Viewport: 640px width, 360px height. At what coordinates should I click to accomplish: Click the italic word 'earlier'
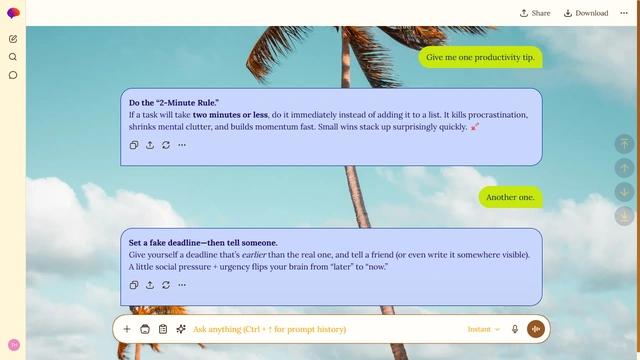[254, 255]
